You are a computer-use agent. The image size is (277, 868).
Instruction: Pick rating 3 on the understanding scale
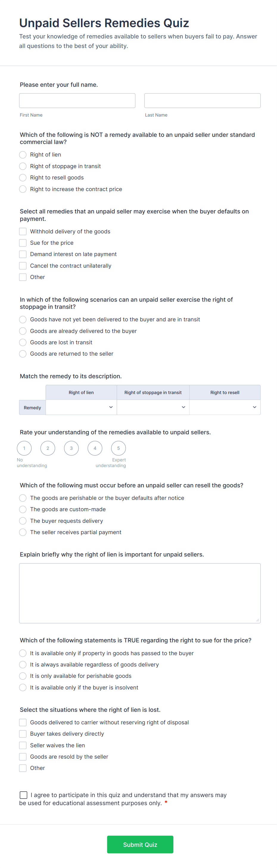pos(71,448)
